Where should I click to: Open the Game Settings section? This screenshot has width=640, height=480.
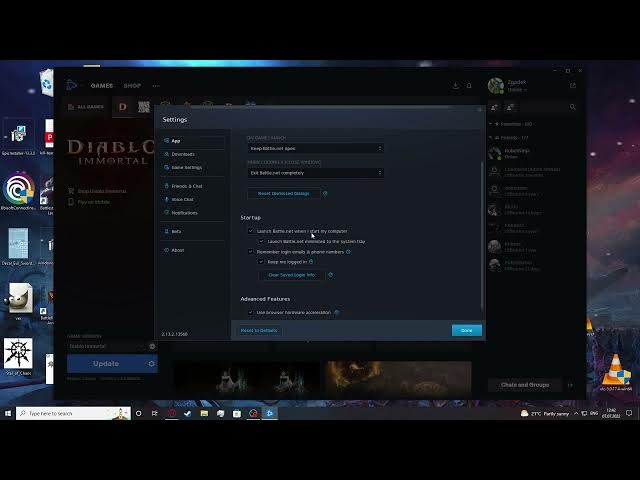click(x=192, y=167)
